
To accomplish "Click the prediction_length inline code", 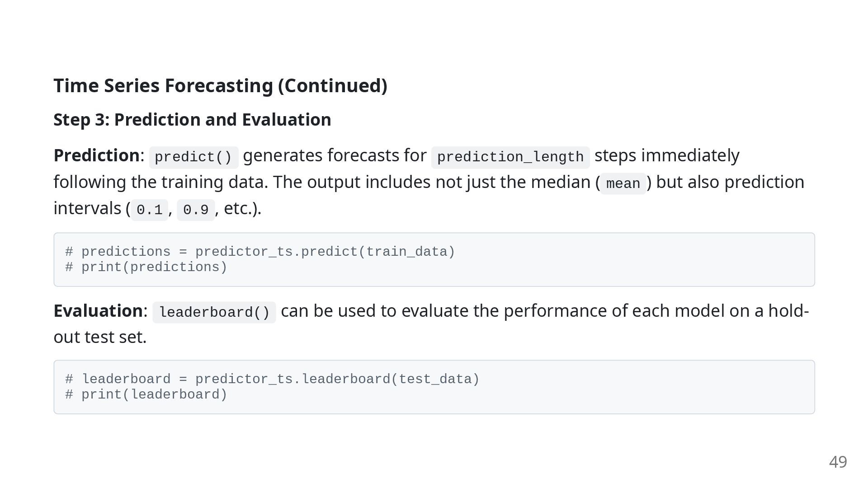I will click(510, 157).
